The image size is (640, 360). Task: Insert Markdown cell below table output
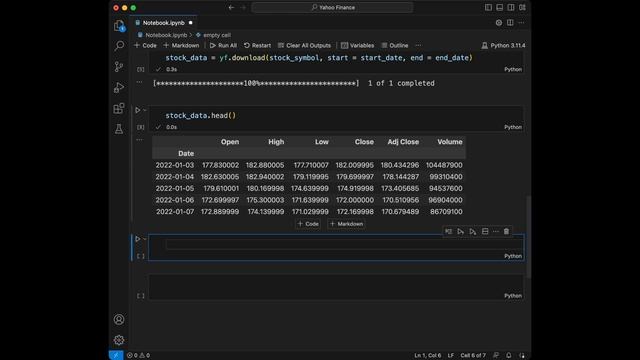[x=346, y=224]
